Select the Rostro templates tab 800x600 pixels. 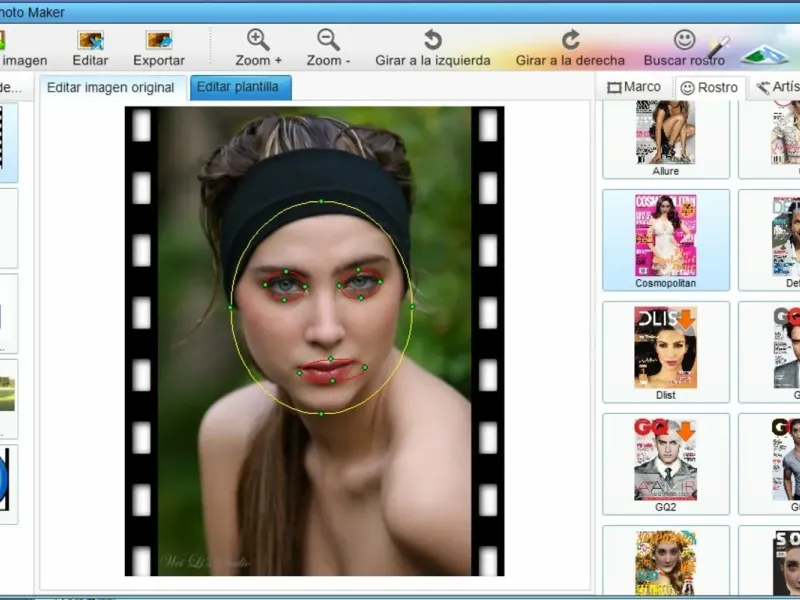(x=709, y=88)
